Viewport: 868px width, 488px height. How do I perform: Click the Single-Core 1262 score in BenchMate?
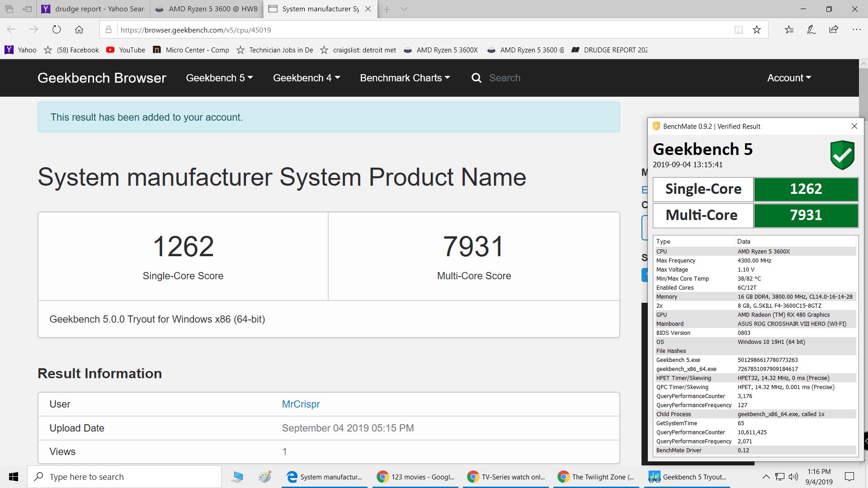tap(806, 189)
